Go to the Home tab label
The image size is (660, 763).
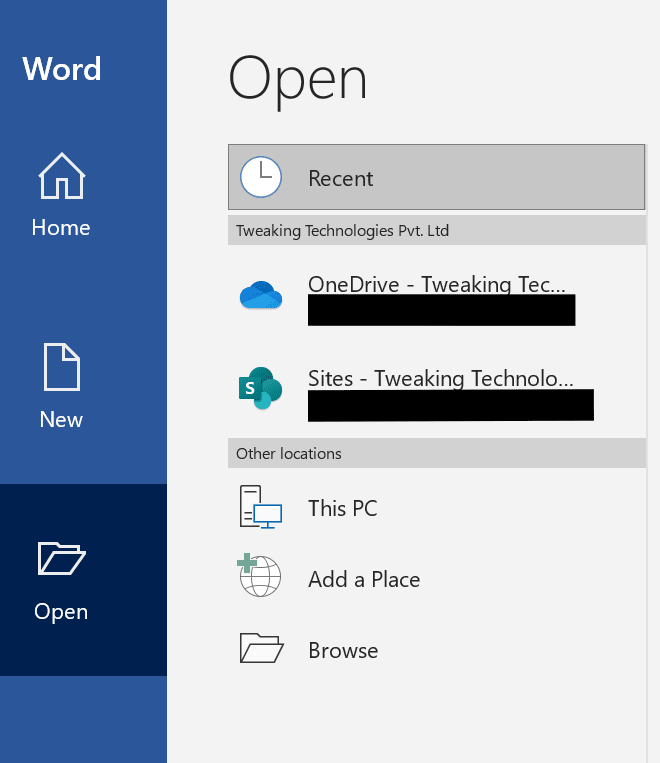pos(61,228)
